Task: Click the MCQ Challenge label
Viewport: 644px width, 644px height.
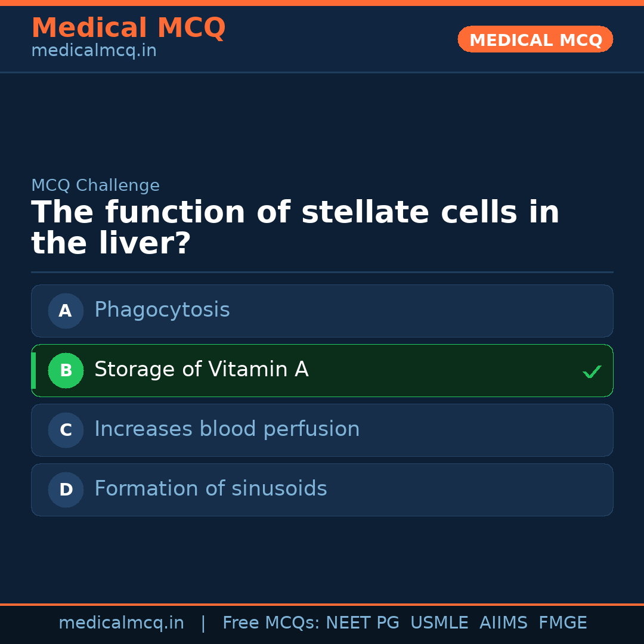Action: pyautogui.click(x=95, y=185)
